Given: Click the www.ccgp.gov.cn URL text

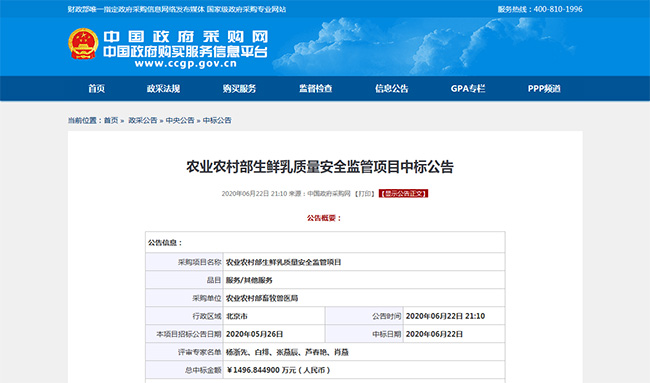Looking at the screenshot, I should click(x=185, y=63).
